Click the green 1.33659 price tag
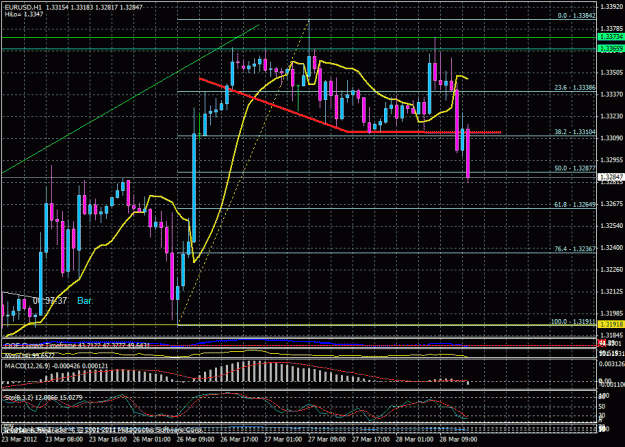Image resolution: width=625 pixels, height=447 pixels. [611, 49]
